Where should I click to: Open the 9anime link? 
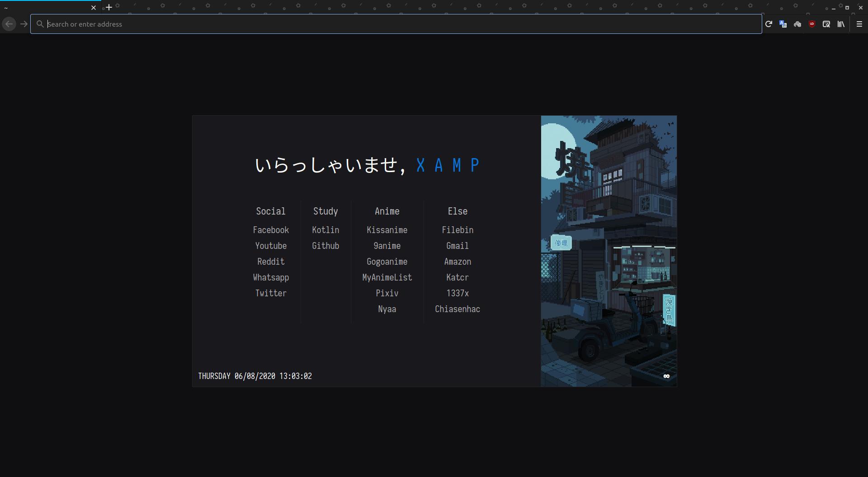click(x=387, y=246)
